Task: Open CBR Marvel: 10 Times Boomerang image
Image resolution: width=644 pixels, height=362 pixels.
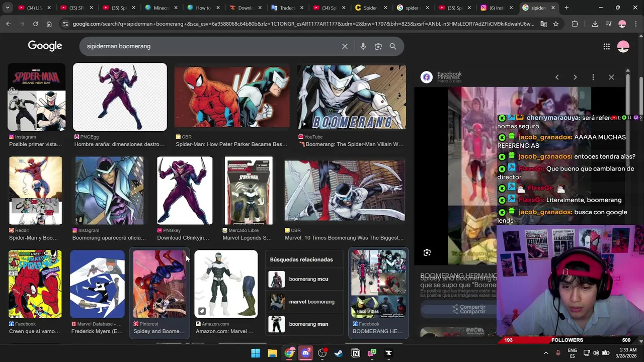Action: [x=345, y=191]
